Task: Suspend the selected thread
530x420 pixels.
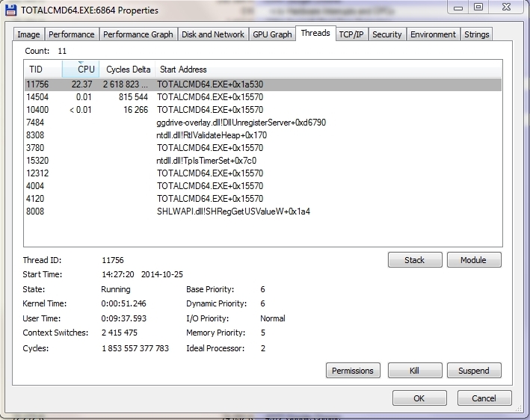Action: point(474,371)
